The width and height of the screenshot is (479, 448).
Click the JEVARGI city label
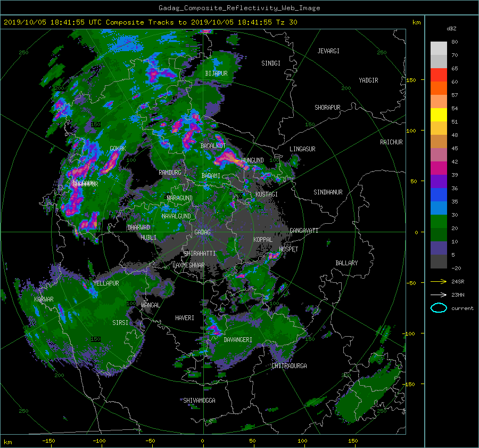coord(328,51)
